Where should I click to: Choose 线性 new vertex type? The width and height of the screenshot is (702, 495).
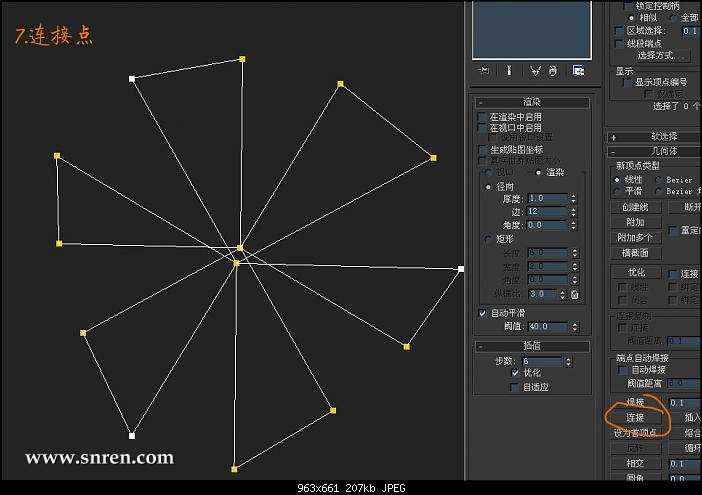click(617, 179)
